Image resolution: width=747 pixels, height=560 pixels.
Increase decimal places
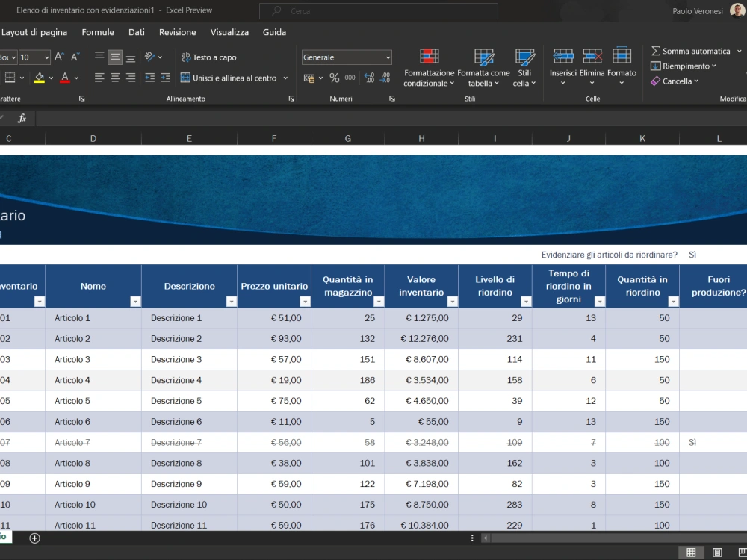coord(369,78)
